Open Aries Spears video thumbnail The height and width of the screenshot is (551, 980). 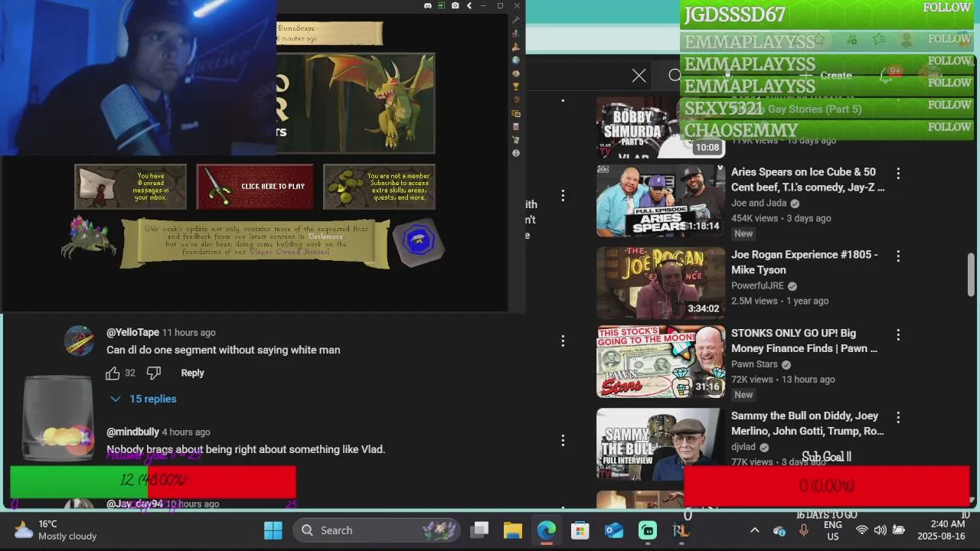point(661,201)
